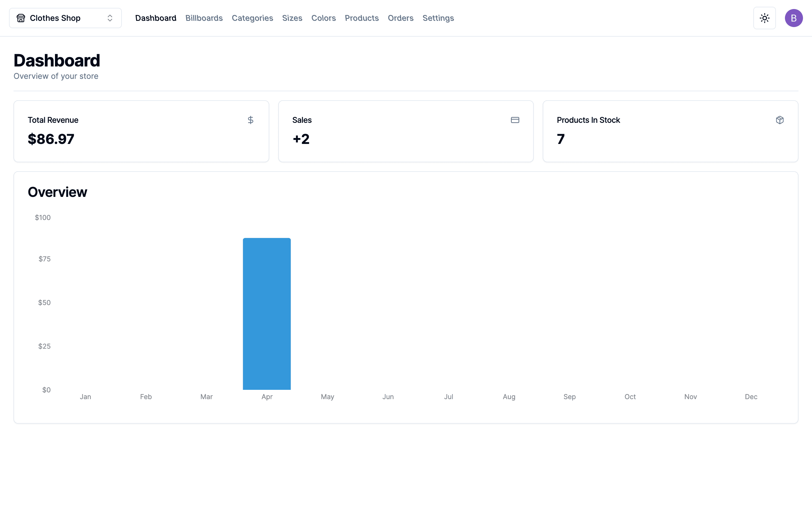Screen dimensions: 812x507
Task: Toggle store selector chevron dropdown
Action: [110, 17]
